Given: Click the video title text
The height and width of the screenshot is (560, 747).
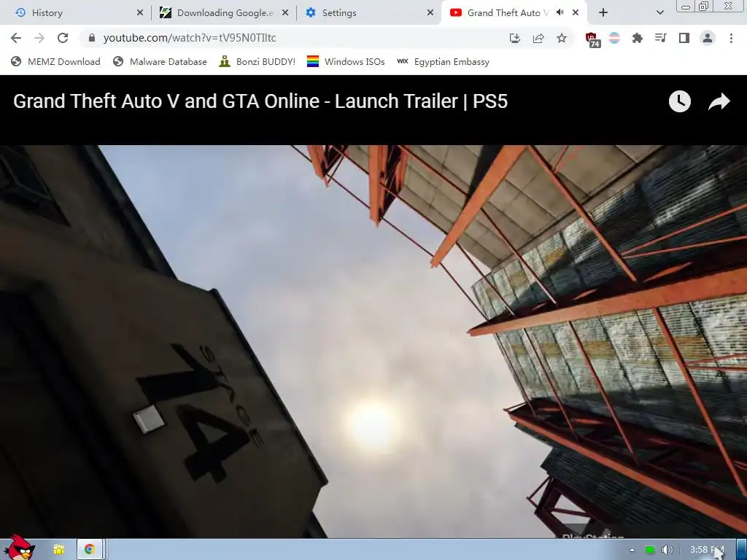Looking at the screenshot, I should (260, 101).
